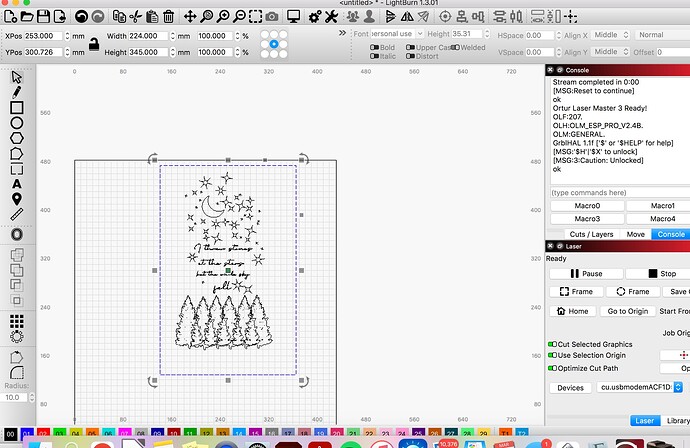Toggle Use Selection Origin switch
690x448 pixels.
tap(552, 355)
